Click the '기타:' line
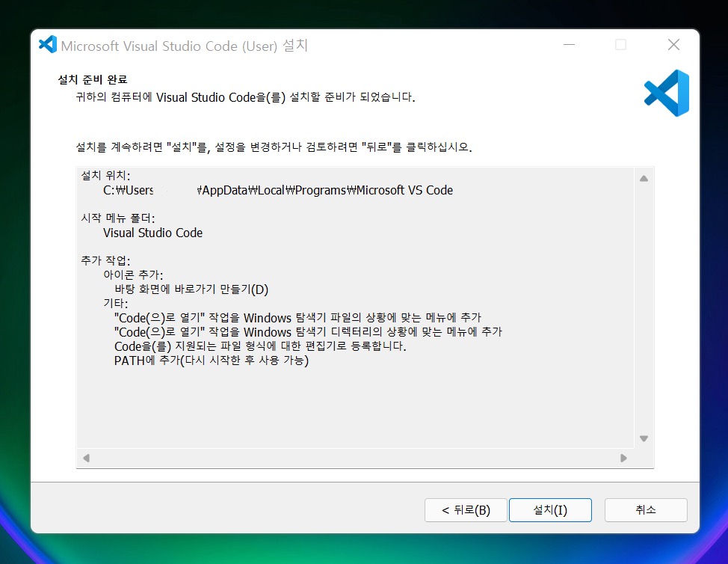Image resolution: width=728 pixels, height=564 pixels. (116, 304)
